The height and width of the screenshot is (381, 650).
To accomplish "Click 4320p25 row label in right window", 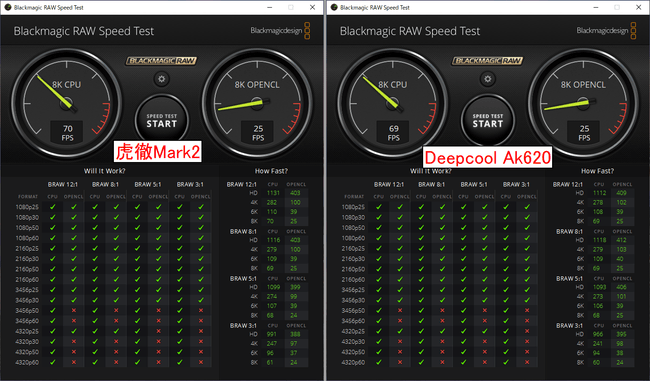I will coord(353,331).
